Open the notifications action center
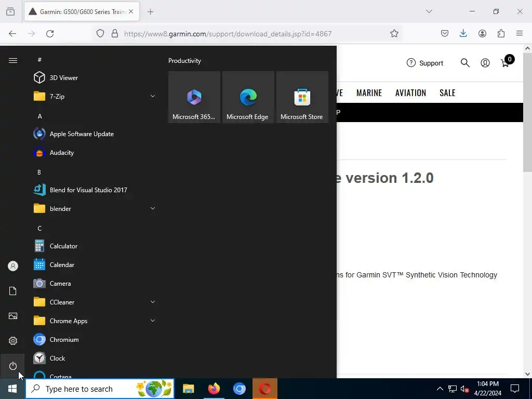532x399 pixels. pyautogui.click(x=515, y=389)
